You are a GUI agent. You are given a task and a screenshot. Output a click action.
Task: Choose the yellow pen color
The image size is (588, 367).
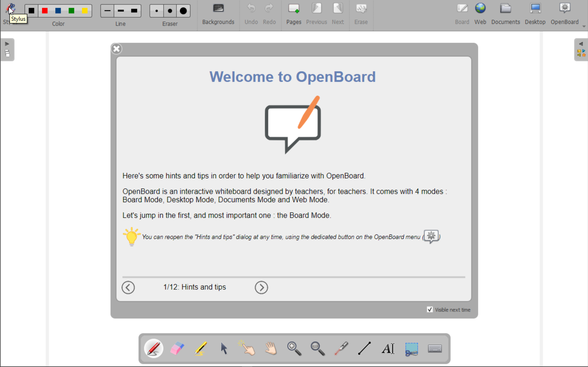tap(85, 11)
